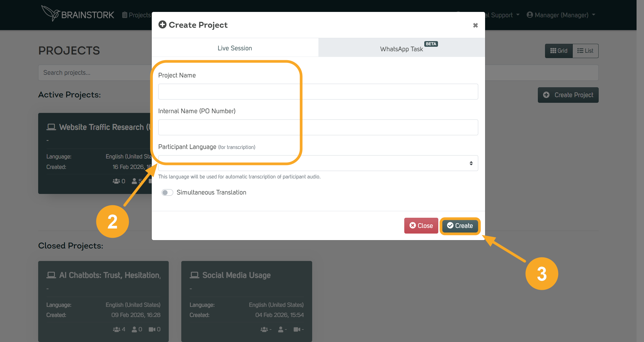The image size is (644, 342).
Task: Click the video camera icon on the AI Chatbots card
Action: [152, 329]
